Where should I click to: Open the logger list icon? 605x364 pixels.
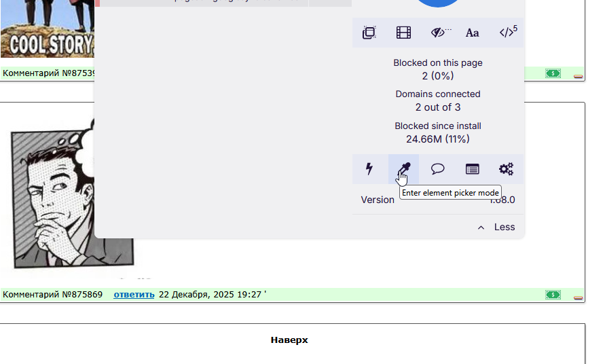pyautogui.click(x=473, y=169)
